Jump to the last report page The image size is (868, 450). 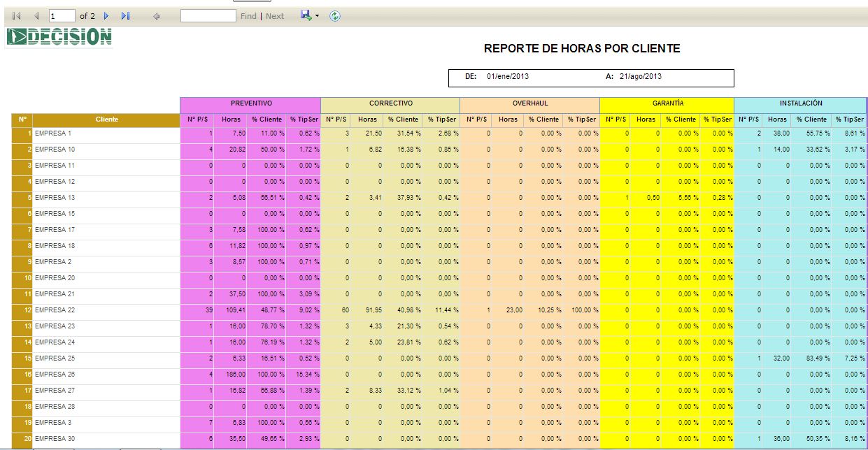[x=126, y=15]
